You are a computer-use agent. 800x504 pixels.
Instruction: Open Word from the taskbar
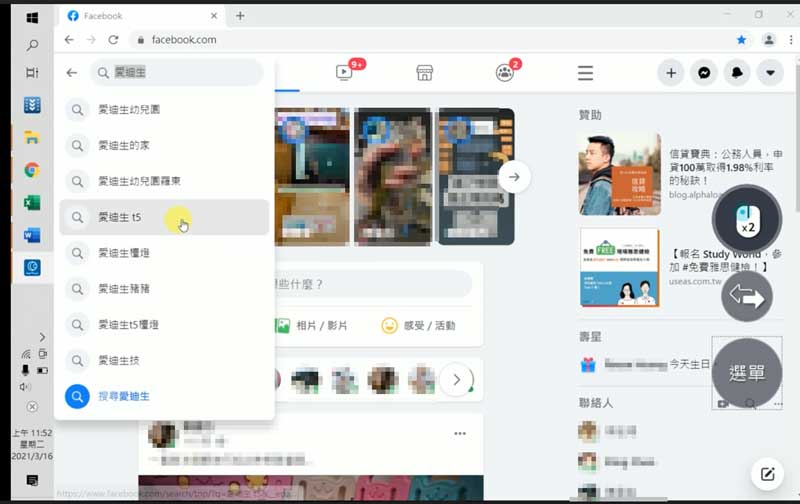(32, 235)
